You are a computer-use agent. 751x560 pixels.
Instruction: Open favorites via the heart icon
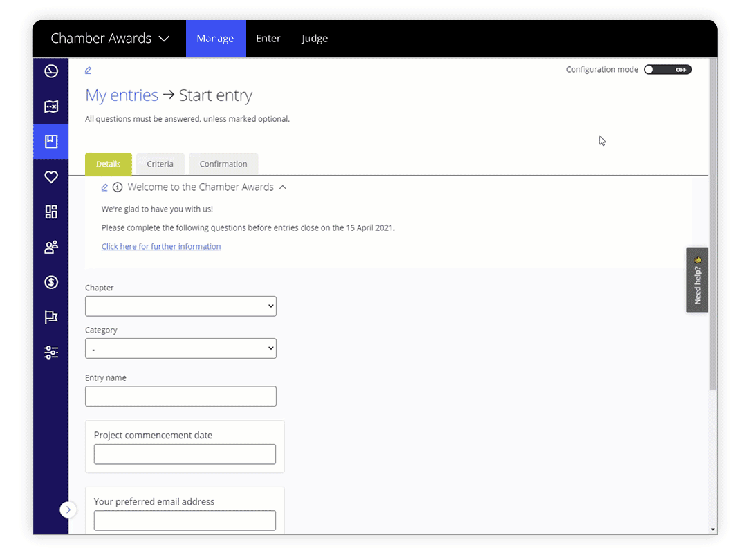pyautogui.click(x=50, y=177)
